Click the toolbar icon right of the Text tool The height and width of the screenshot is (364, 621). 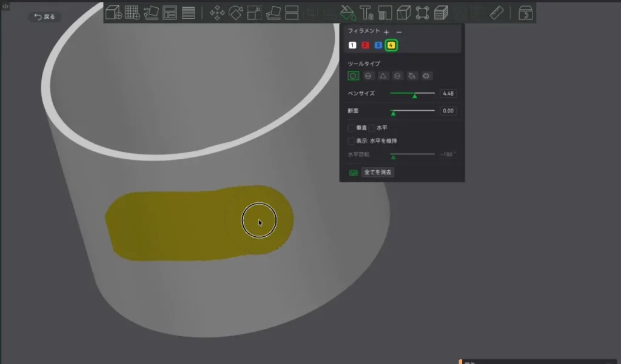pos(385,13)
